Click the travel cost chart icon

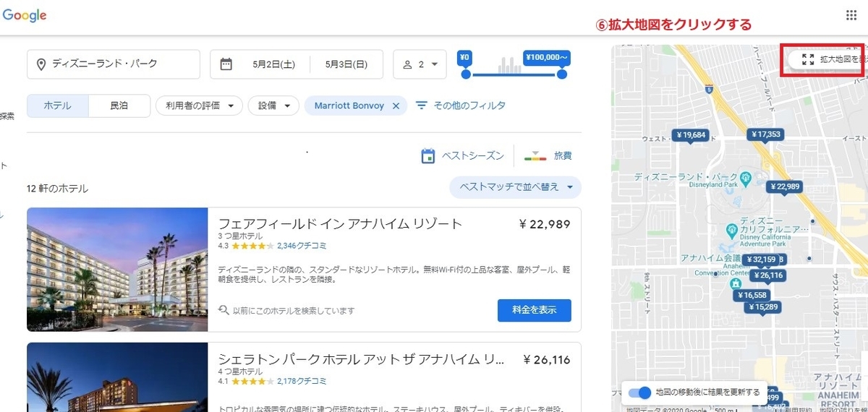click(x=535, y=155)
